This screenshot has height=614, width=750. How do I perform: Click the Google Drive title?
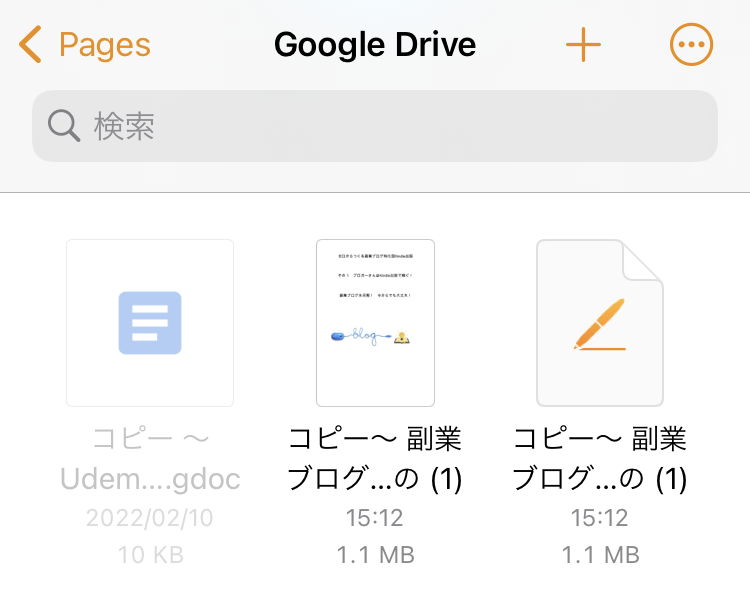(375, 44)
